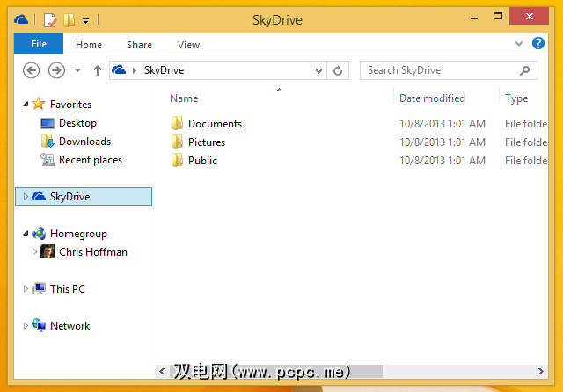
Task: Open Customize Quick Access Toolbar dropdown
Action: (85, 21)
